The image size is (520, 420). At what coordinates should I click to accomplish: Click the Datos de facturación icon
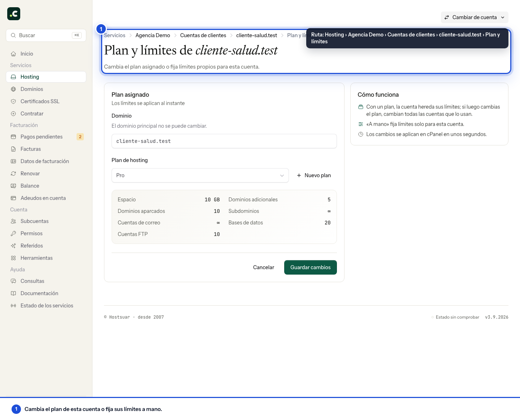[x=13, y=161]
